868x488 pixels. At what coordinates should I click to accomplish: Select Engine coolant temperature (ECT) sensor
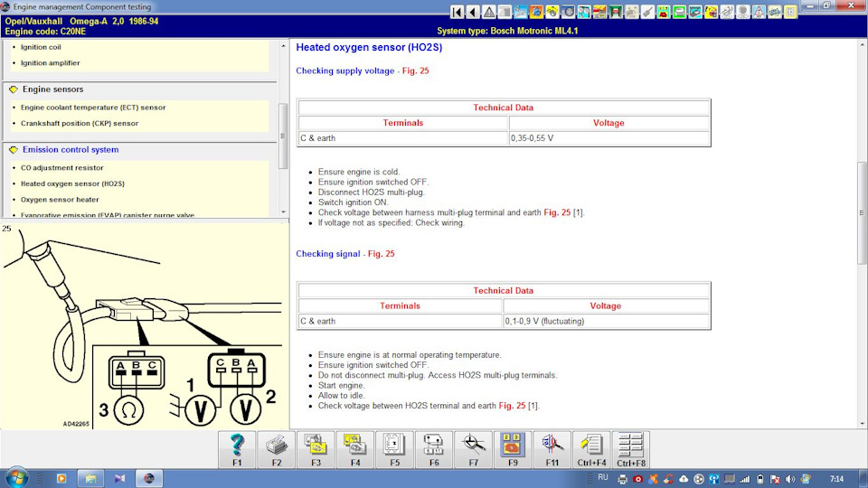pyautogui.click(x=93, y=108)
